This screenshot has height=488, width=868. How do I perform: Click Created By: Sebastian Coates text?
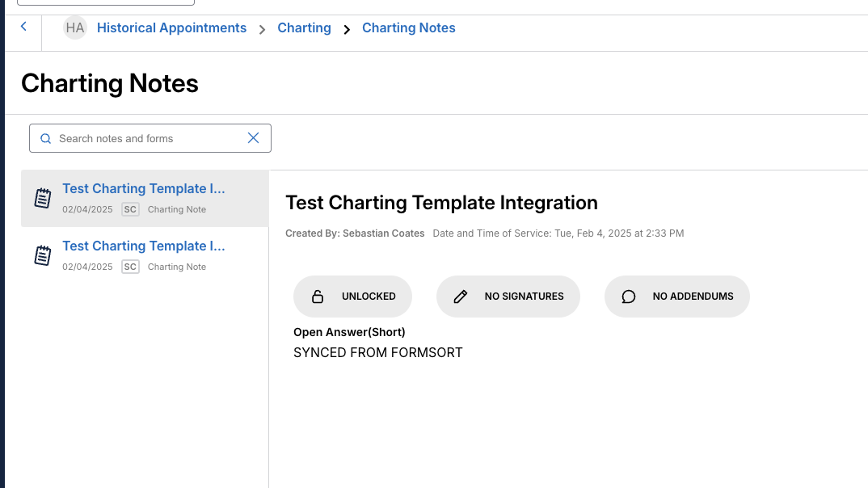pyautogui.click(x=355, y=233)
